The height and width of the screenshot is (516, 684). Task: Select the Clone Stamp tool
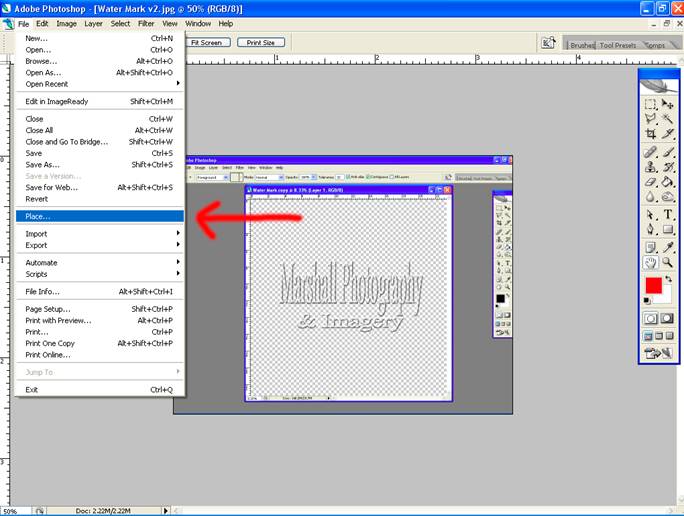point(650,167)
